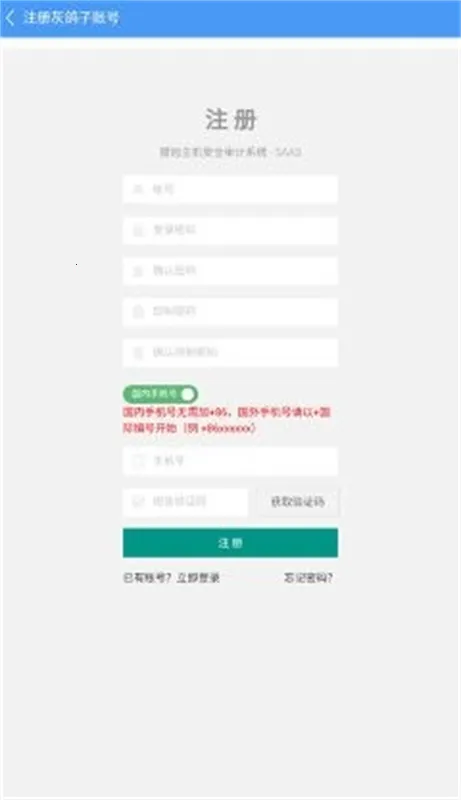Focus the 确认密码 confirm password field
Viewport: 461px width, 800px height.
[x=230, y=270]
